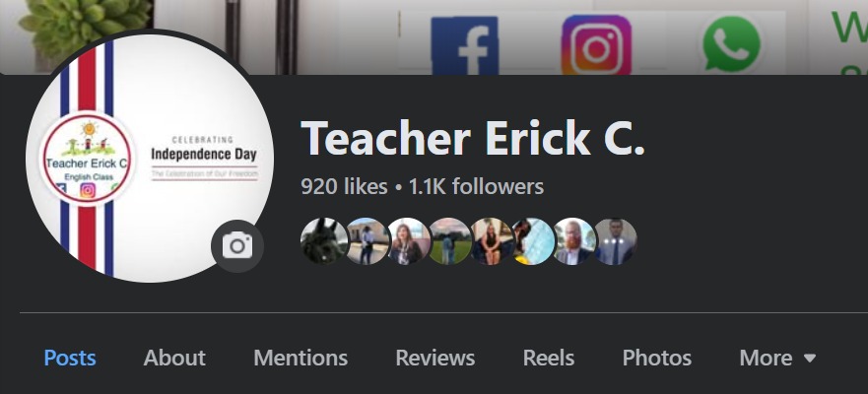Open the last follower avatar, man in tie

pos(615,241)
